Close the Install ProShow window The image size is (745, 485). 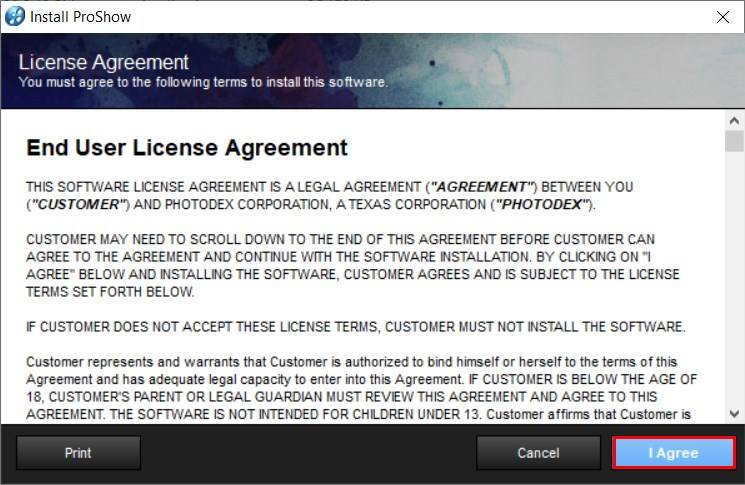click(x=722, y=17)
